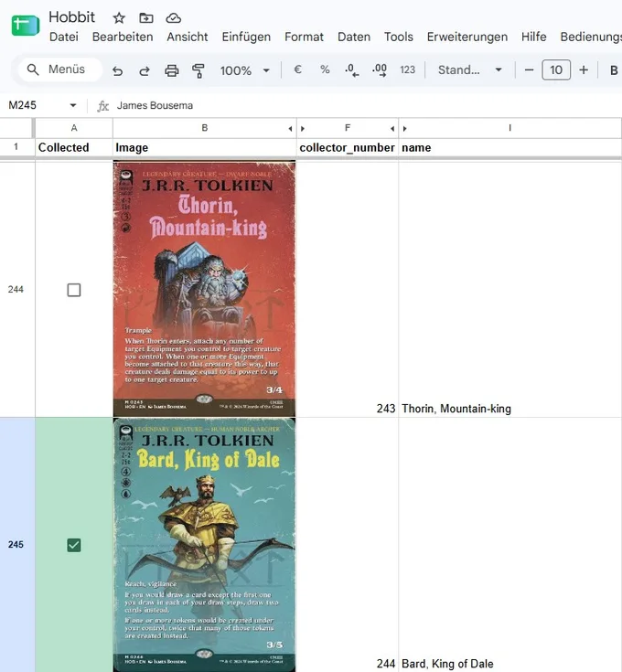This screenshot has height=672, width=622.
Task: Open the Tools menu
Action: pyautogui.click(x=398, y=37)
